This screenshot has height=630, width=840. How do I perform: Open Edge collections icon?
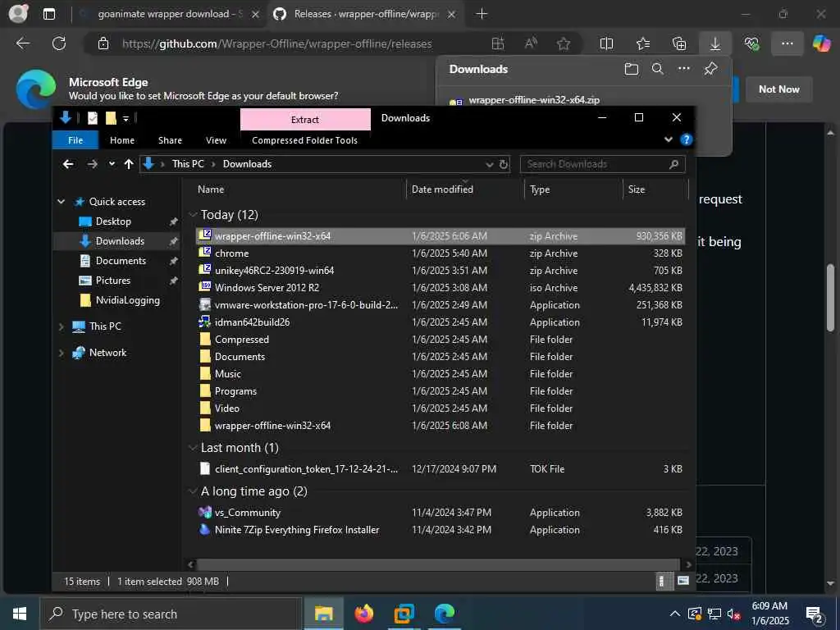point(678,44)
